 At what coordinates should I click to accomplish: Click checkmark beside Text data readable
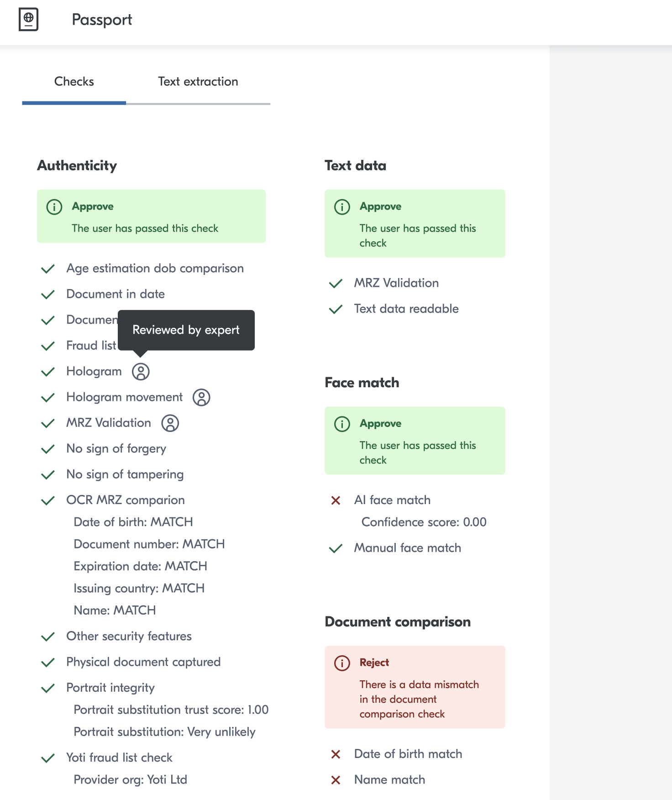336,309
